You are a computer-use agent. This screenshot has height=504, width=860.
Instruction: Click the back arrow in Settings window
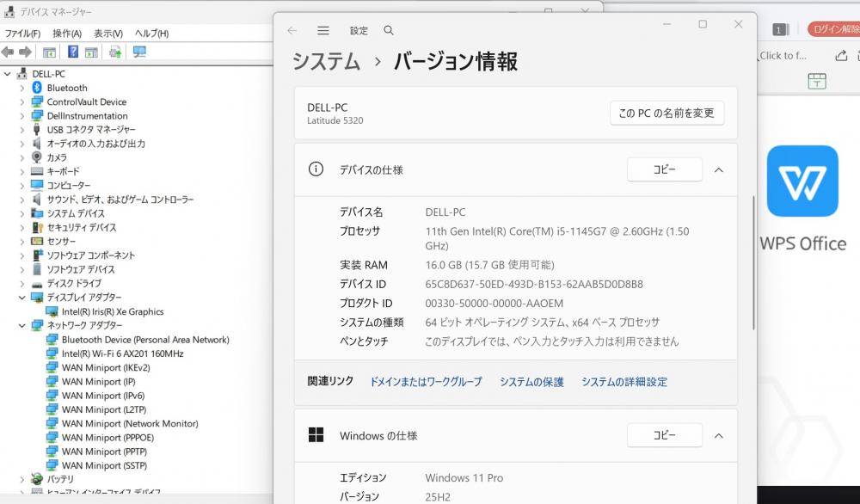292,30
